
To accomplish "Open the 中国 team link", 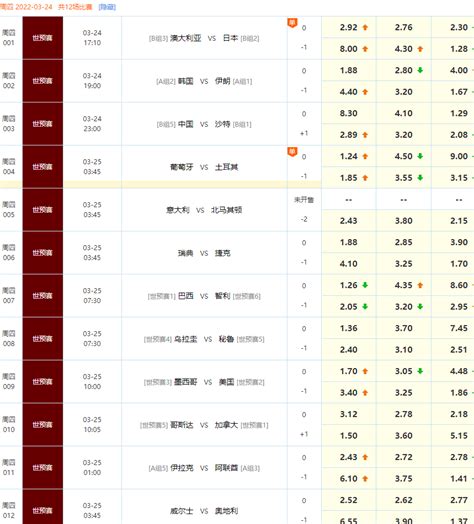I will pos(186,124).
